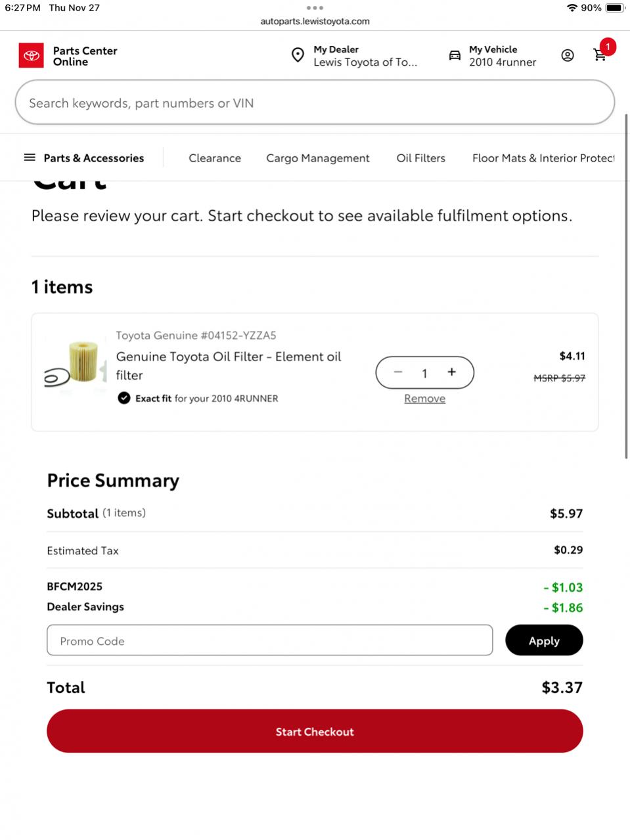Click the dealer location pin icon
The height and width of the screenshot is (840, 630).
(x=298, y=55)
